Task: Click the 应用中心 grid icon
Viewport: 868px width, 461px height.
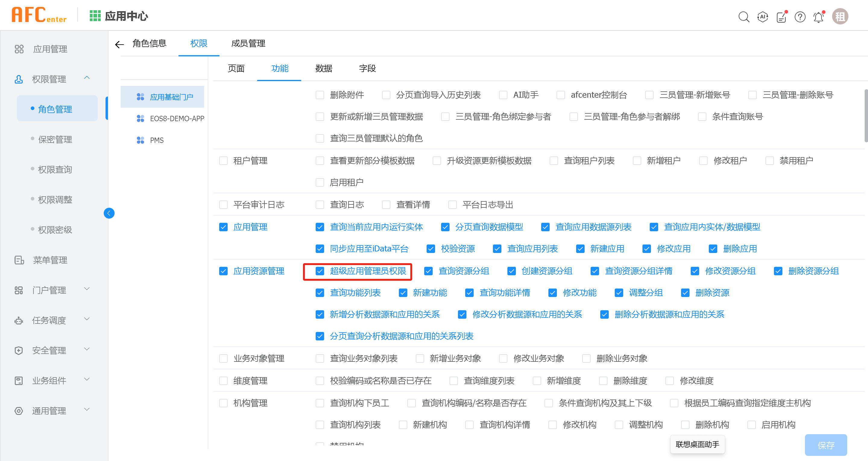Action: 95,15
